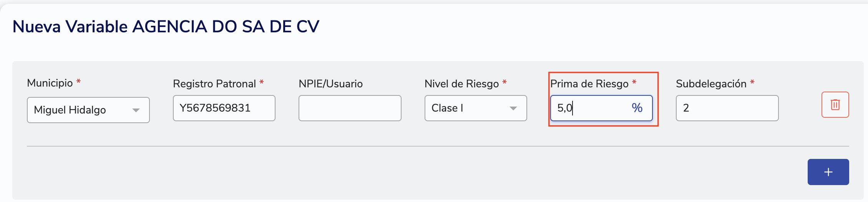Screen dimensions: 868x202
Task: Focus the Subdelegación input containing 2
Action: (x=727, y=108)
